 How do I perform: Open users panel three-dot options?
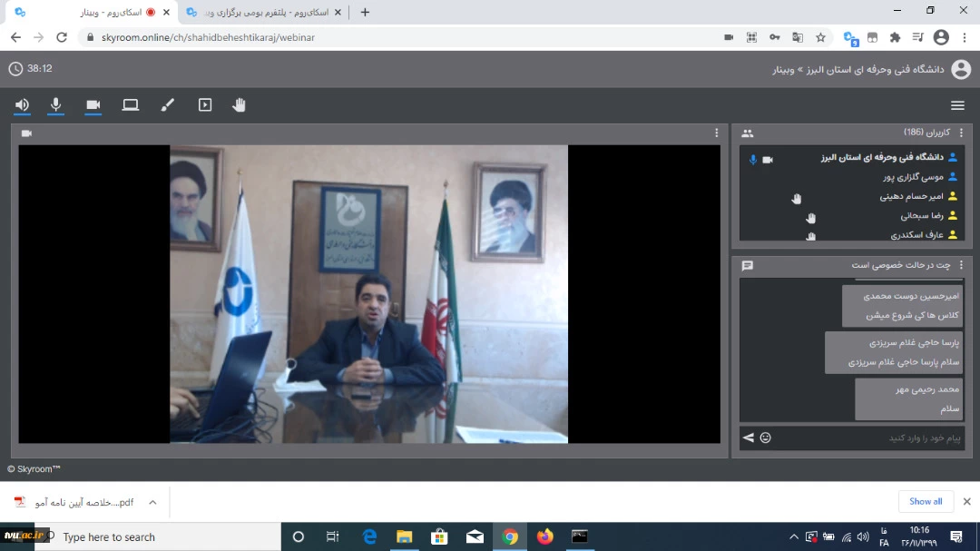point(961,133)
